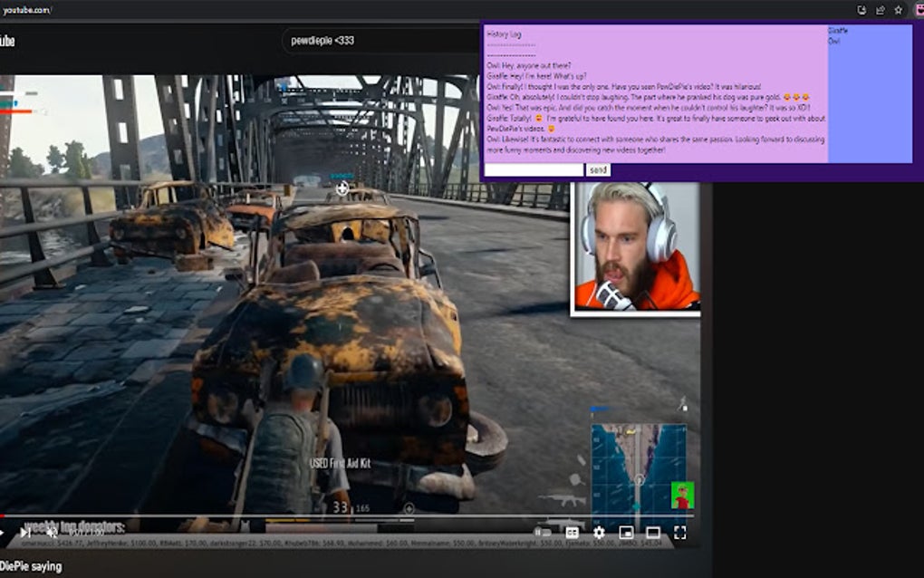Enter fullscreen on the video
This screenshot has height=578, width=924.
[679, 533]
